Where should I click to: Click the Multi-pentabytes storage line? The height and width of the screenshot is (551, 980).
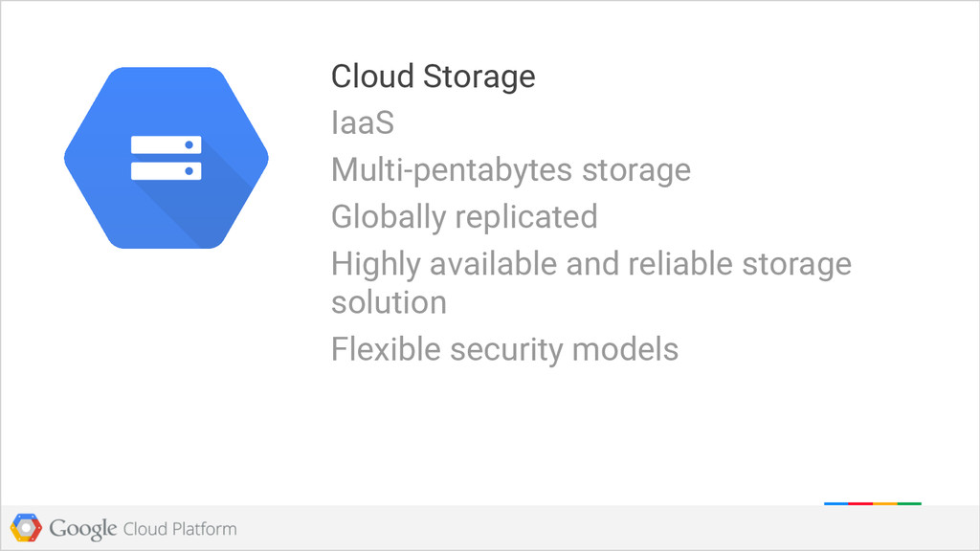(511, 170)
